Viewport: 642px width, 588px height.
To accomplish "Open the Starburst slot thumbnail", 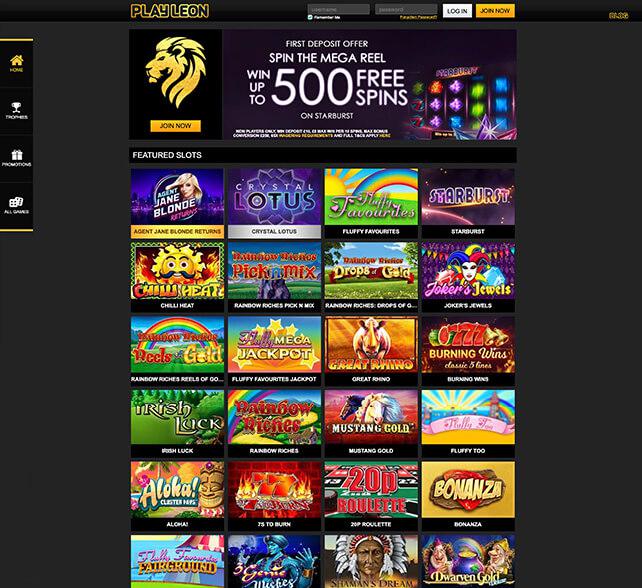I will tap(468, 197).
